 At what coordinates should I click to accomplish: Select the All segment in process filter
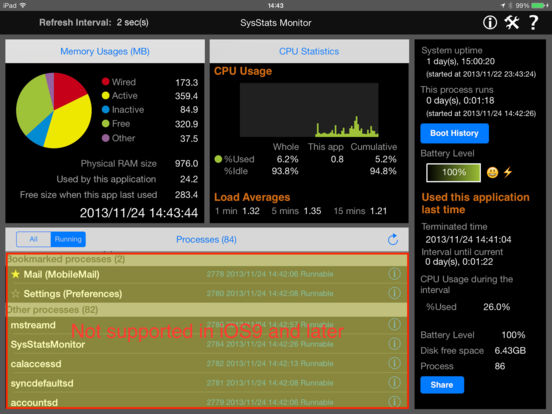pyautogui.click(x=33, y=239)
